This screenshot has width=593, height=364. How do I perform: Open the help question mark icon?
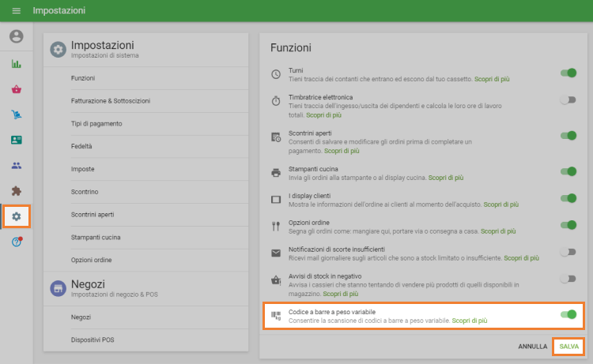[x=16, y=242]
